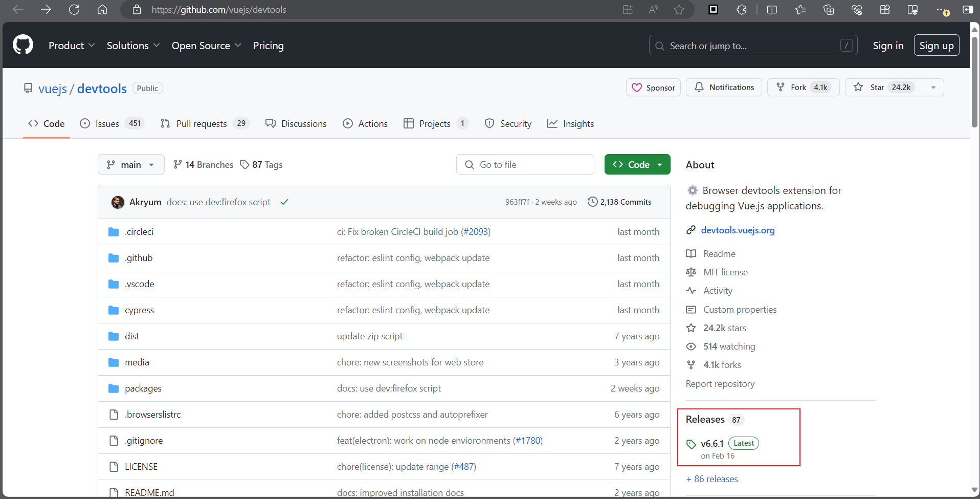
Task: Open the Pricing page
Action: (268, 46)
